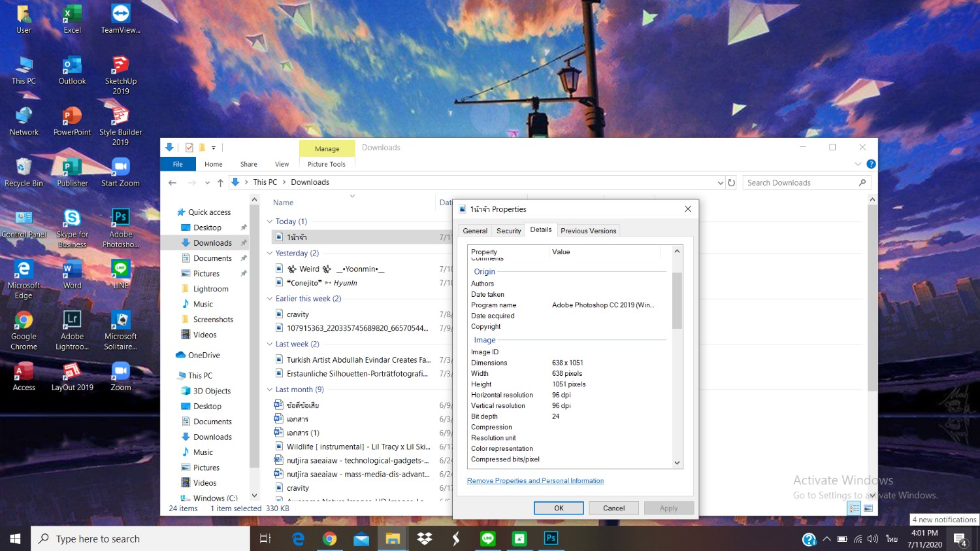Click the Photoshop taskbar icon
980x551 pixels.
[x=551, y=539]
